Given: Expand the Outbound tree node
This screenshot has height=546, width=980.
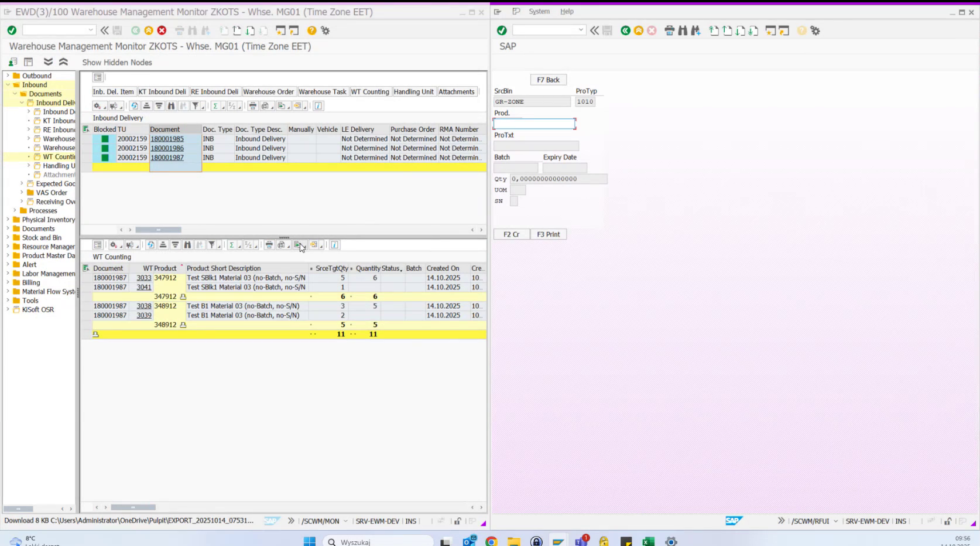Looking at the screenshot, I should [x=7, y=76].
